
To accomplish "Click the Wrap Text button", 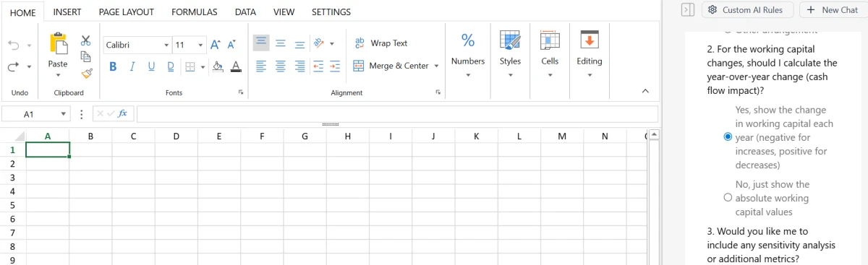I will 381,43.
